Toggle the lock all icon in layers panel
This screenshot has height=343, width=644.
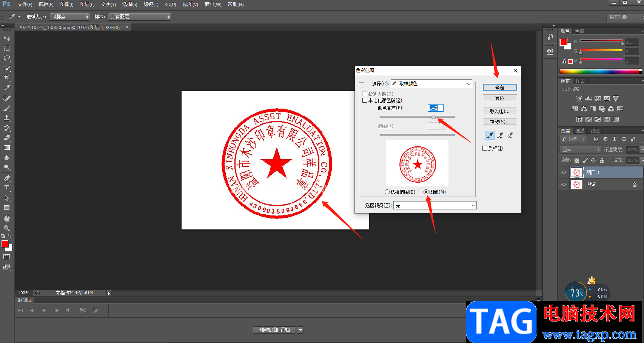tap(602, 160)
